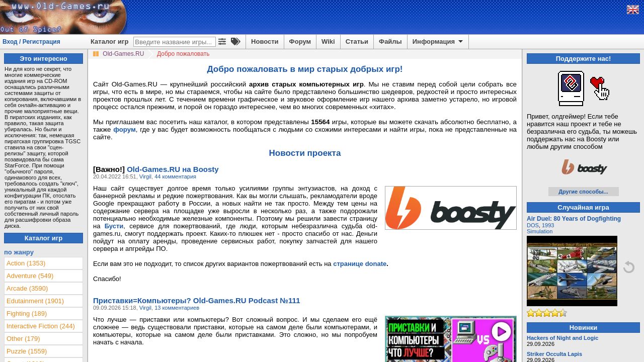Image resolution: width=644 pixels, height=362 pixels.
Task: Select Interactive Fiction (244) genre
Action: (x=44, y=326)
